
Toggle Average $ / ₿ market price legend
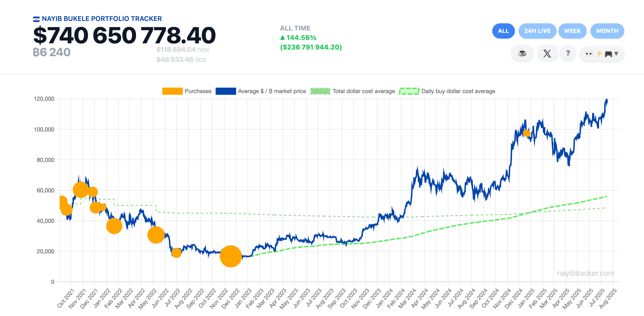(x=260, y=91)
